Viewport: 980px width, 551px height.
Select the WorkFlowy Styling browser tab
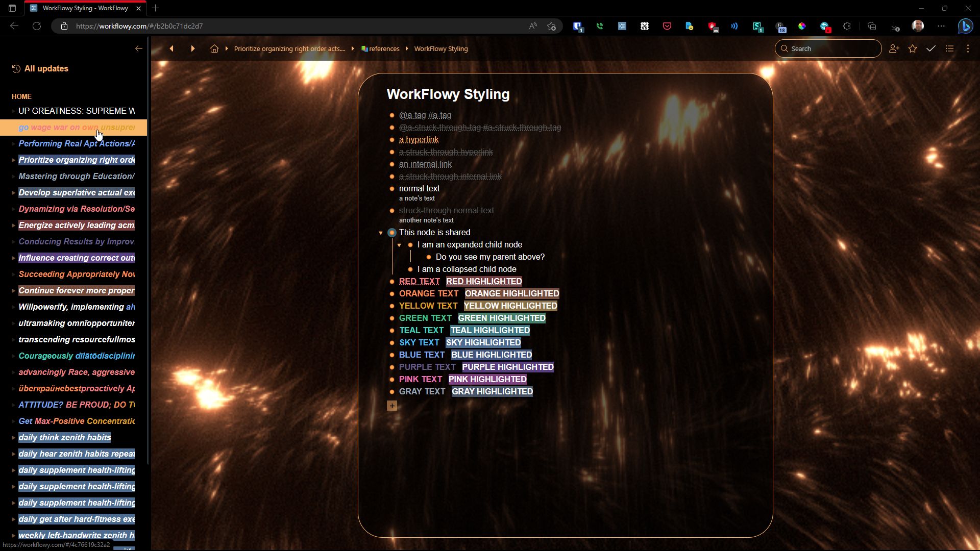tap(85, 8)
